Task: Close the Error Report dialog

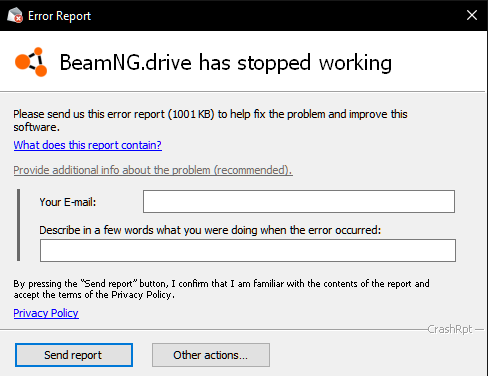Action: tap(472, 15)
